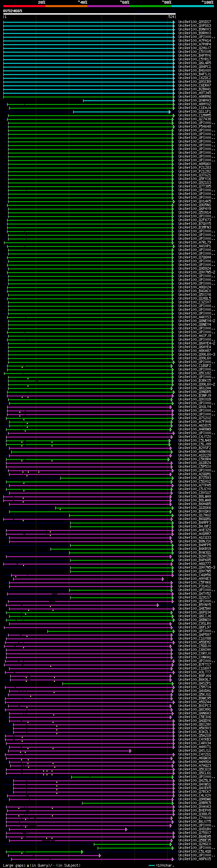Select label UniRef100_A8MQ60
This screenshot has height=868, width=217.
[195, 164]
